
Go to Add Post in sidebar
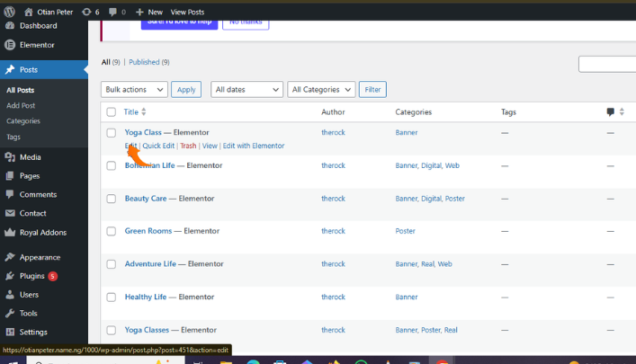click(x=21, y=105)
